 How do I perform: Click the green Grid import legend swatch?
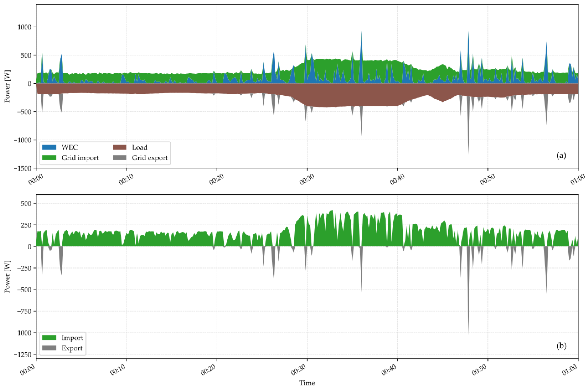(49, 158)
